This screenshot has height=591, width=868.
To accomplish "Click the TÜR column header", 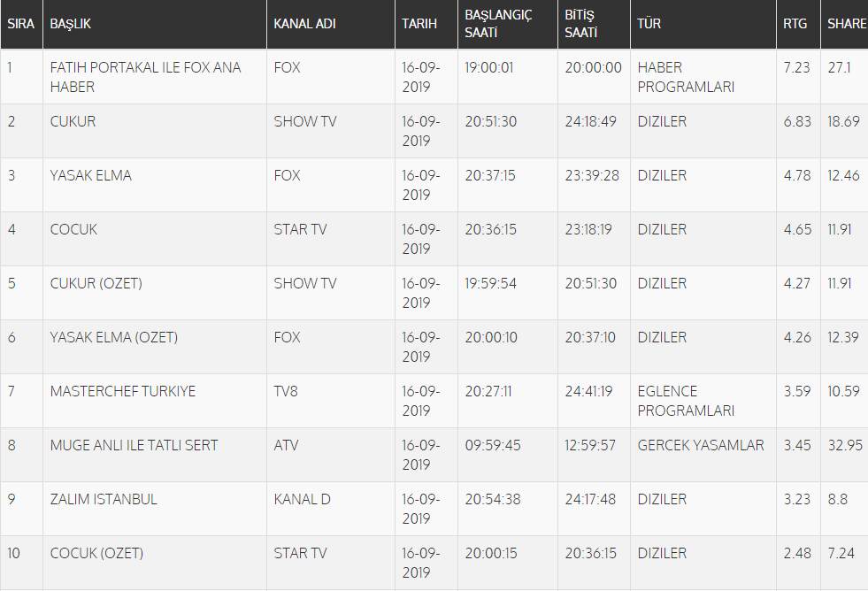I will (x=703, y=24).
